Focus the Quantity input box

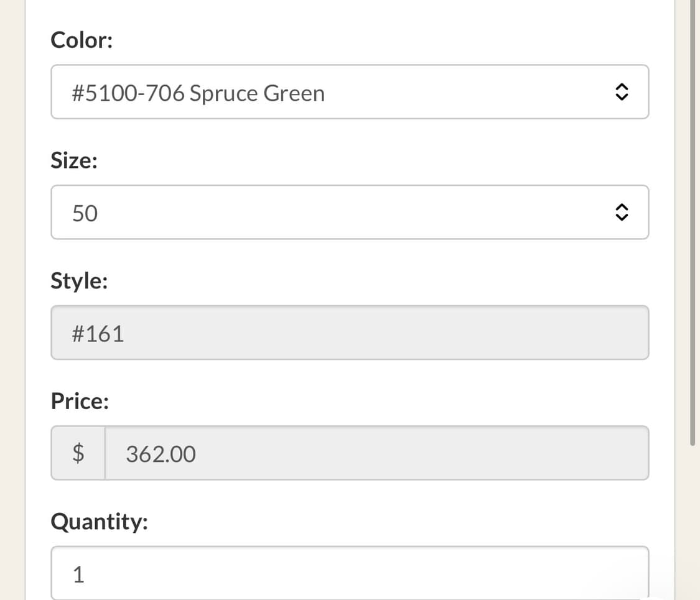tap(348, 573)
